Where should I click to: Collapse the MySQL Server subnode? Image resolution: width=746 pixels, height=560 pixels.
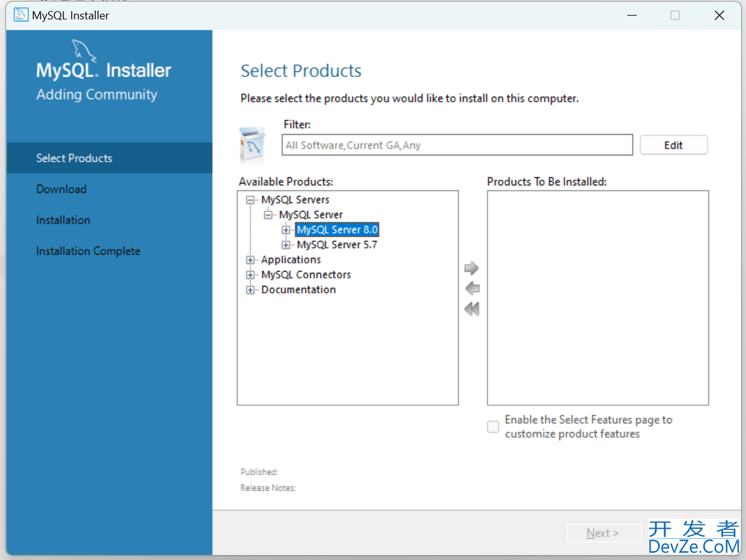click(268, 215)
